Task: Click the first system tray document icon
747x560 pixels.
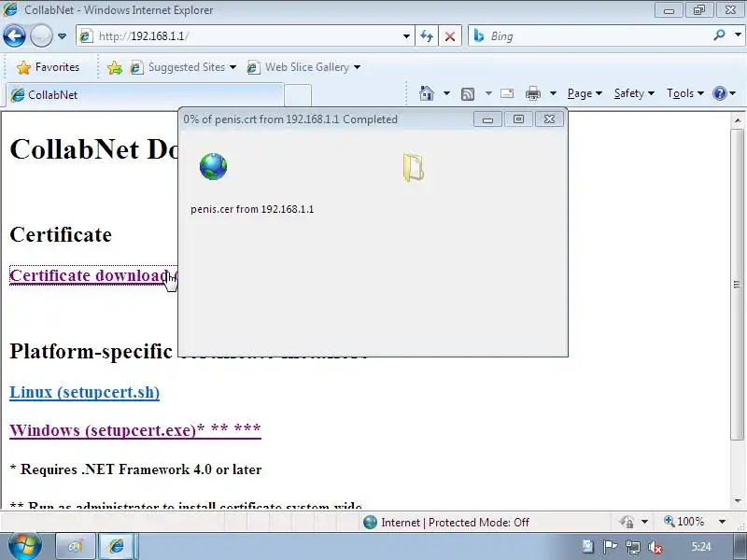Action: 588,547
